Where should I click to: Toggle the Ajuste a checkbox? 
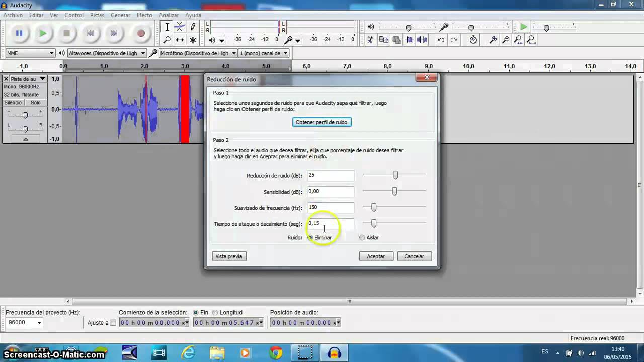click(113, 323)
